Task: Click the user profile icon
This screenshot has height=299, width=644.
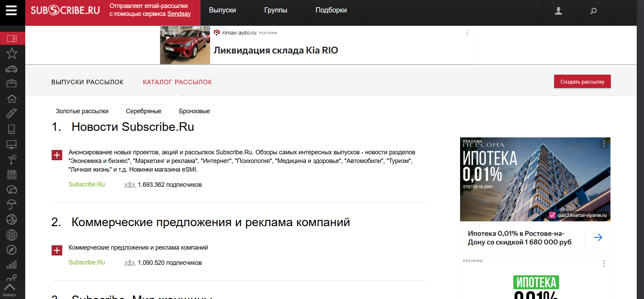Action: click(x=558, y=11)
